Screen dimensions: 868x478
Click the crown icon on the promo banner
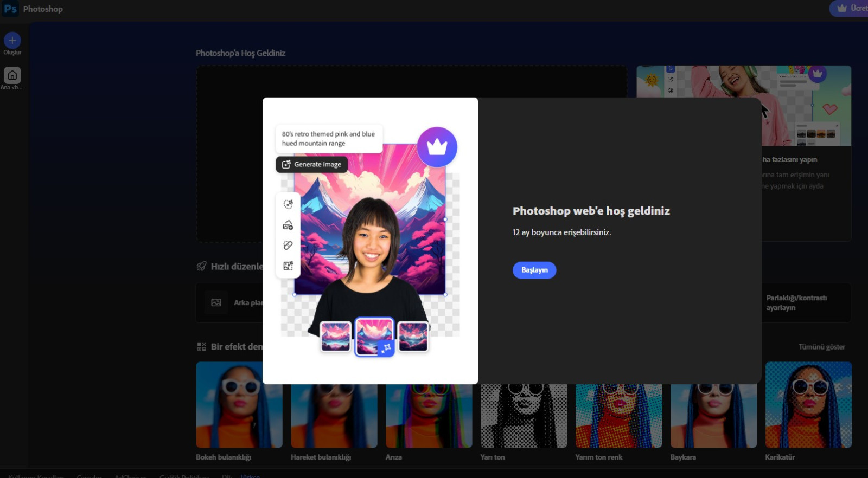[x=817, y=73]
